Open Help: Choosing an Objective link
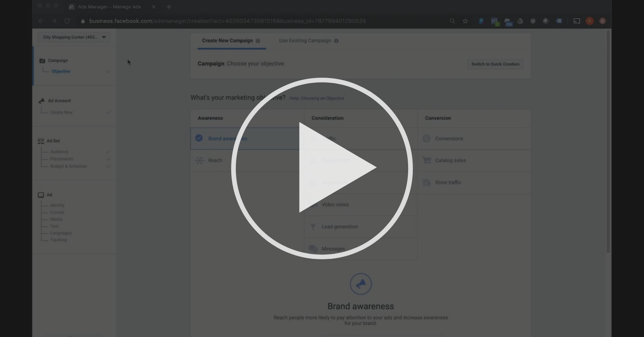Image resolution: width=644 pixels, height=337 pixels. [317, 98]
